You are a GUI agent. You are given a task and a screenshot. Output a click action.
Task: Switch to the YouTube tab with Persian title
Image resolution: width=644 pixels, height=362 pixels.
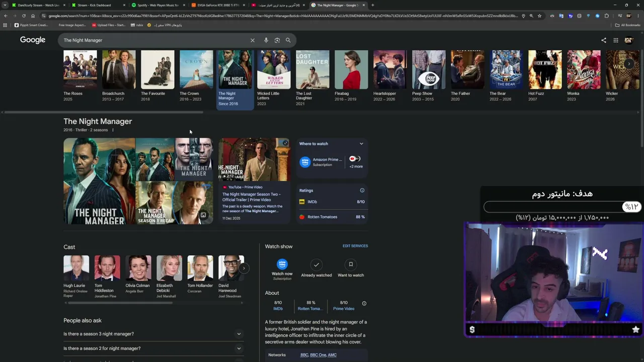277,5
